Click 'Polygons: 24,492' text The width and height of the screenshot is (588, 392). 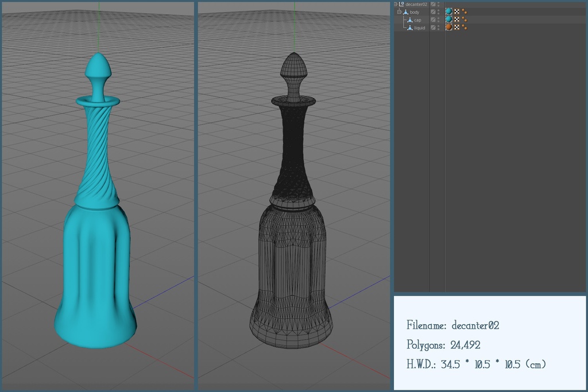pyautogui.click(x=443, y=345)
